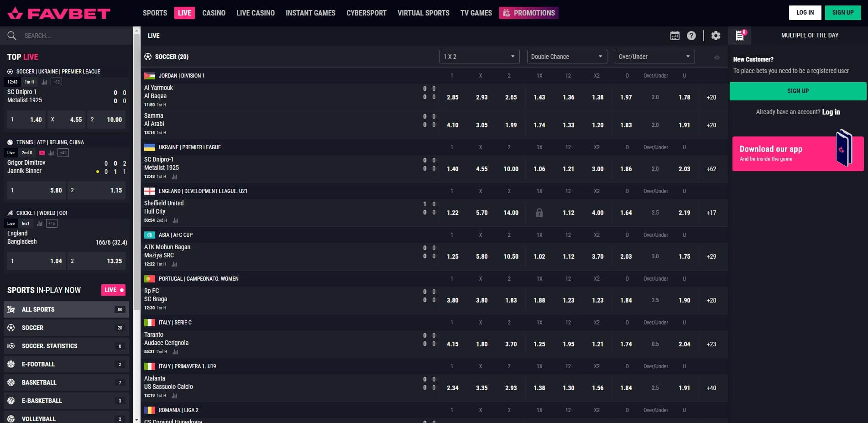
Task: Change the Double Chance market dropdown
Action: (x=567, y=56)
